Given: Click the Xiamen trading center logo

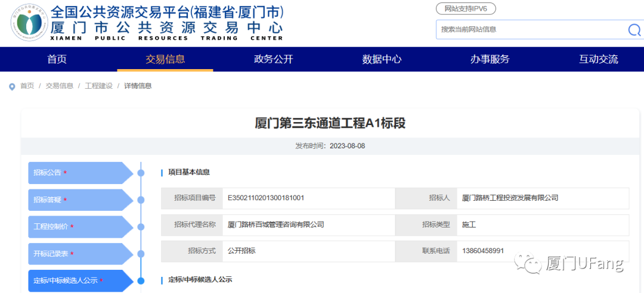Looking at the screenshot, I should click(28, 23).
